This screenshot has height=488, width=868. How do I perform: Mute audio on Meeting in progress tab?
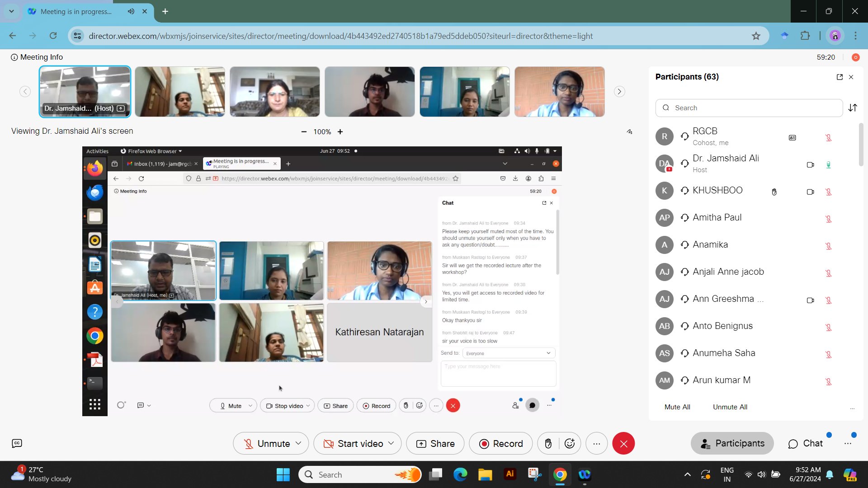[x=131, y=11]
